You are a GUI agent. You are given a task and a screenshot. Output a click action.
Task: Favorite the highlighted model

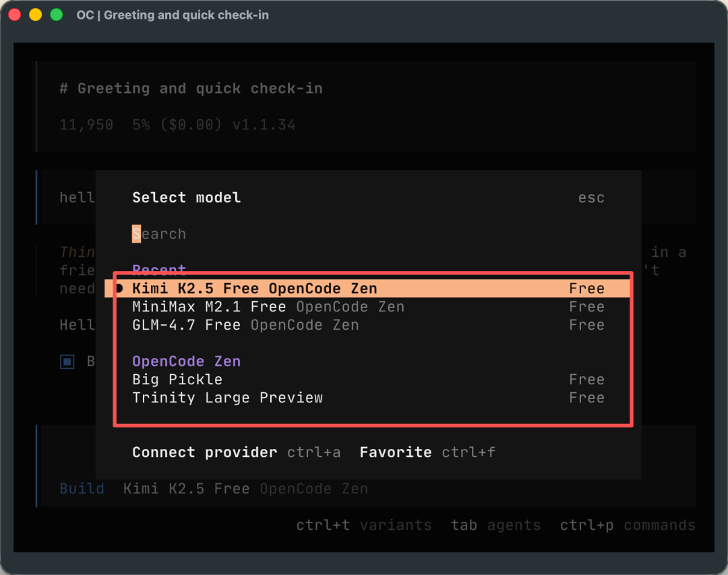point(396,452)
